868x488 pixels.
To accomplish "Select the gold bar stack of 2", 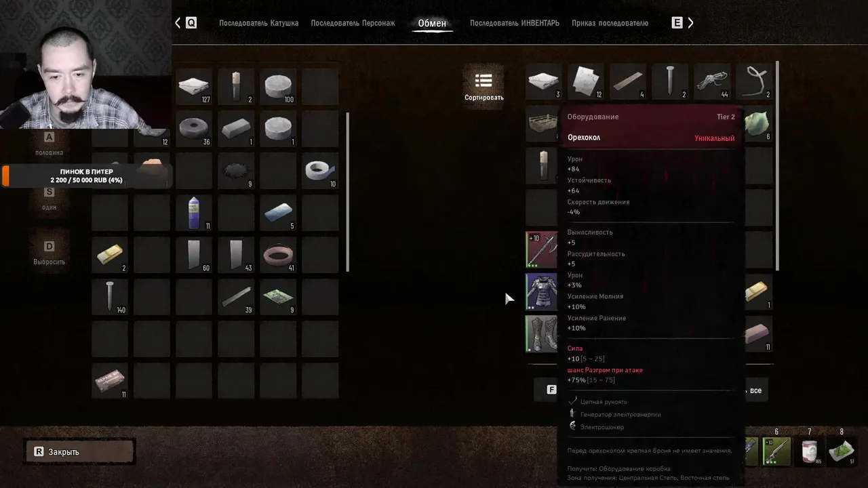I will (110, 254).
